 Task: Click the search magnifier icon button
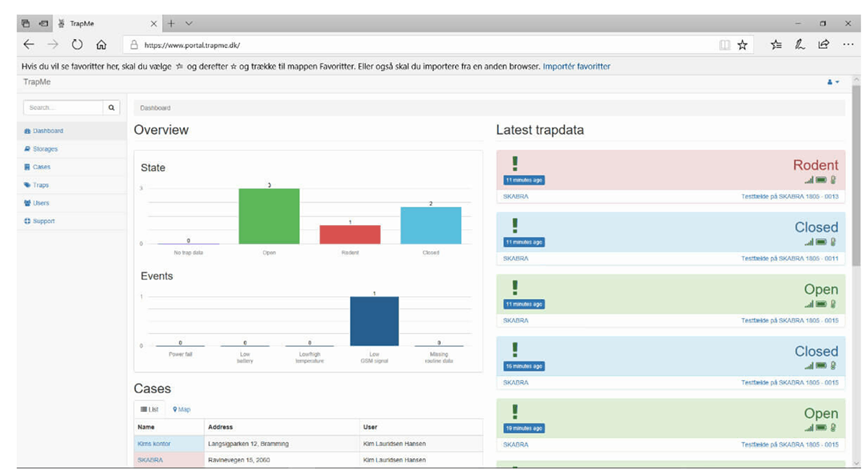click(x=111, y=108)
